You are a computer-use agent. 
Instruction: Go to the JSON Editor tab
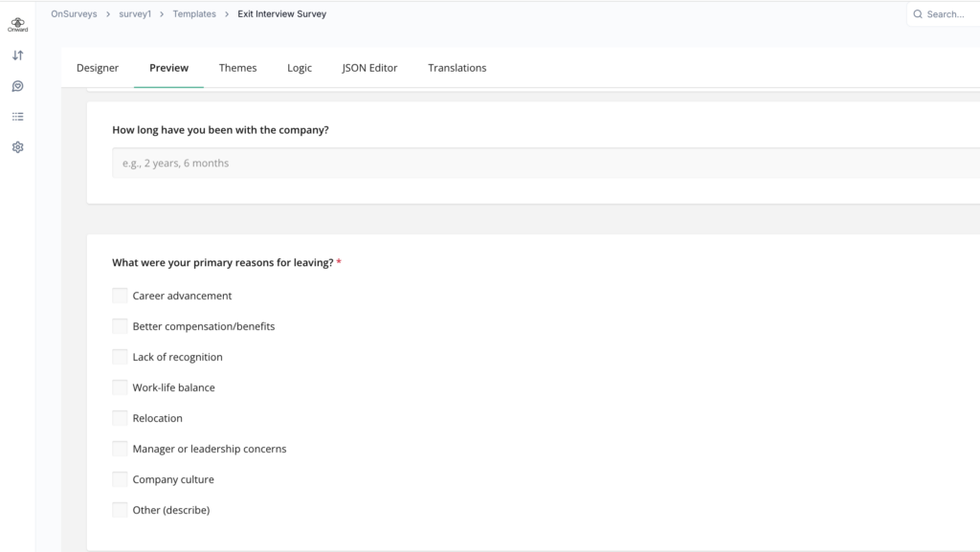point(369,68)
